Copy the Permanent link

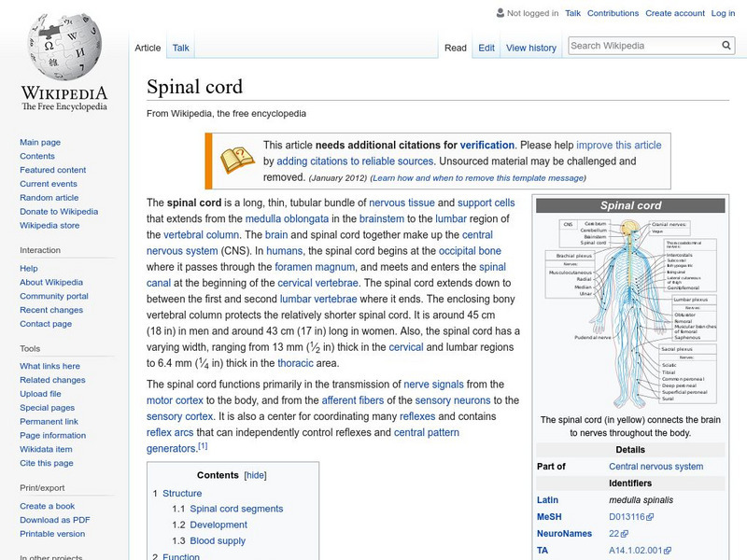pos(49,421)
